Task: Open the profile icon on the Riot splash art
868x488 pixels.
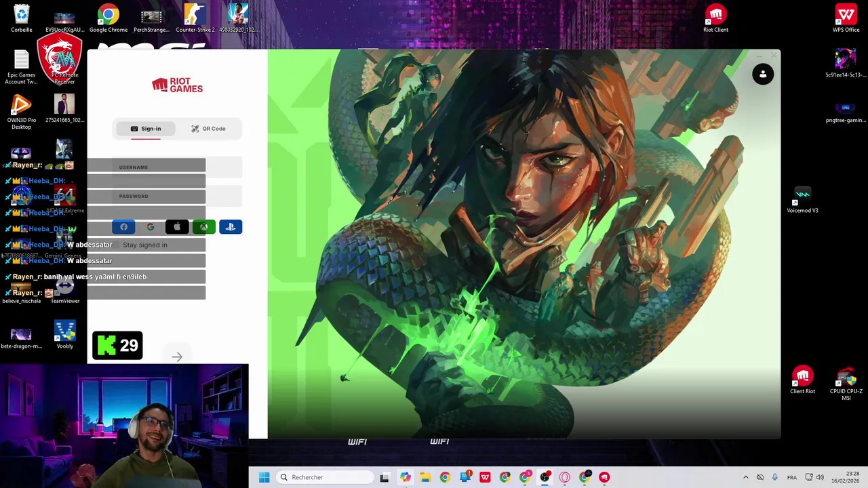Action: pyautogui.click(x=763, y=74)
